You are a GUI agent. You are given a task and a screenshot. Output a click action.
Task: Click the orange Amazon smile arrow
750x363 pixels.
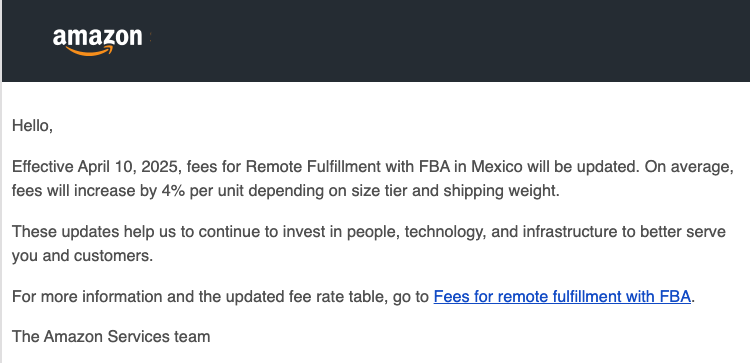coord(90,51)
